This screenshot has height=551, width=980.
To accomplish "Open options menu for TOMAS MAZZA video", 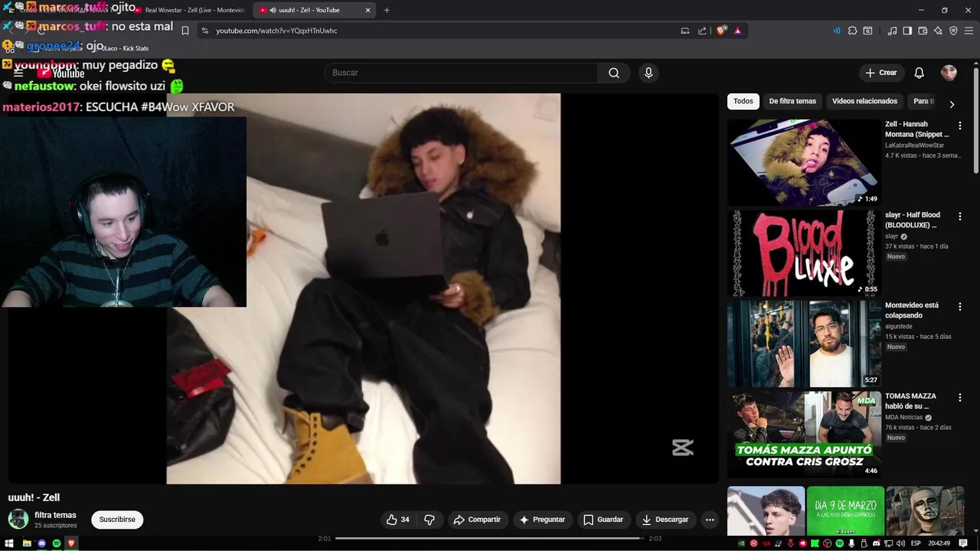I will tap(959, 398).
